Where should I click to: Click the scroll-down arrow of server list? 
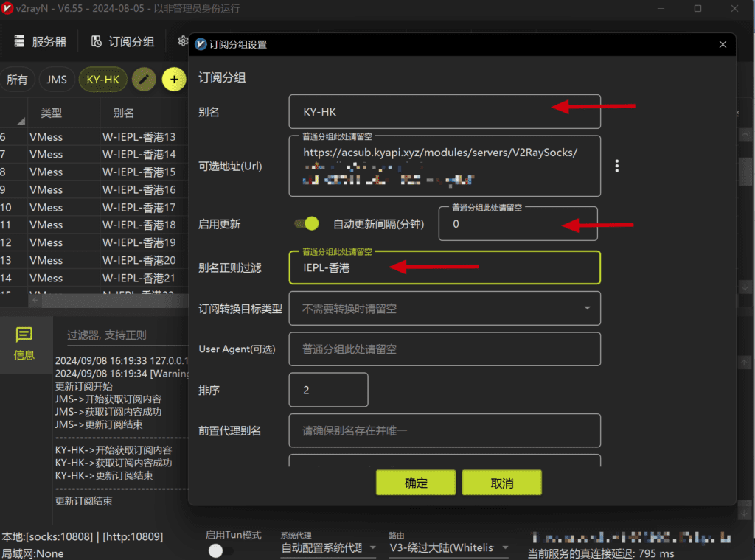[x=745, y=287]
